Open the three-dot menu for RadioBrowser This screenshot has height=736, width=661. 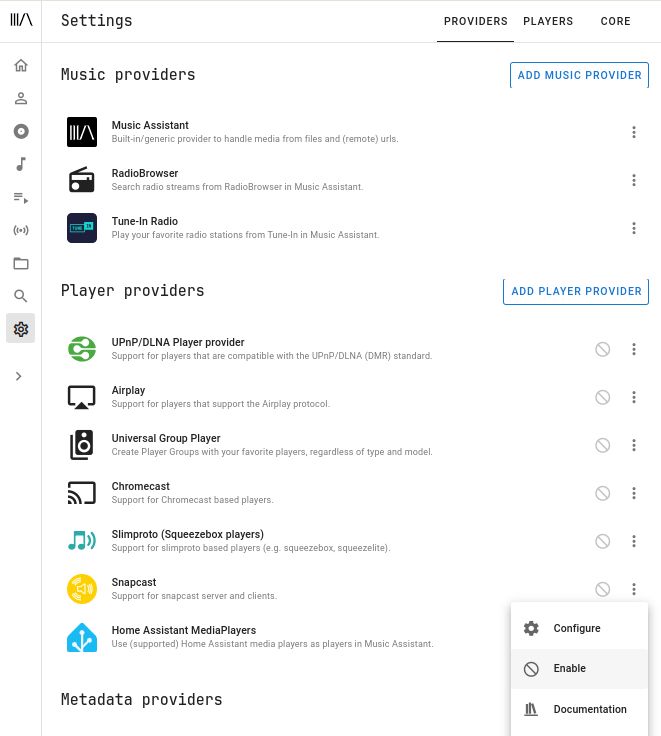click(x=634, y=180)
